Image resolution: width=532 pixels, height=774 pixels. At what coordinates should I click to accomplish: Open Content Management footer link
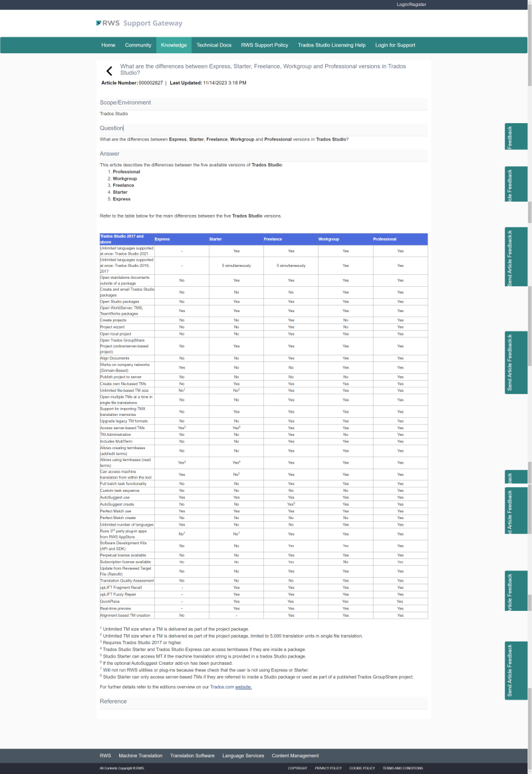295,756
